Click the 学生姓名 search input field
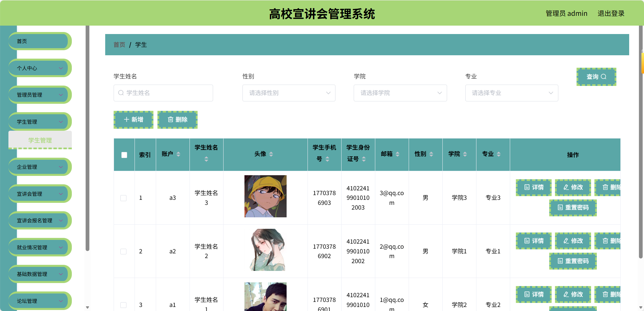 [163, 93]
